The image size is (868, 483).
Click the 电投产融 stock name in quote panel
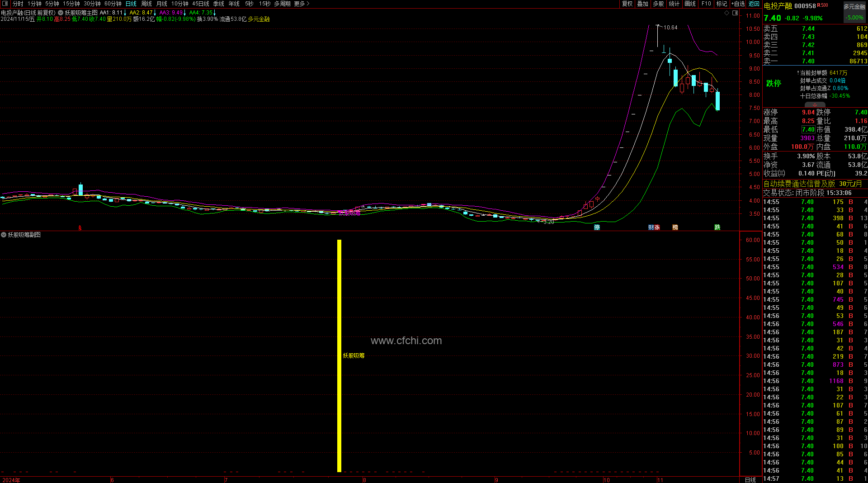click(x=778, y=6)
